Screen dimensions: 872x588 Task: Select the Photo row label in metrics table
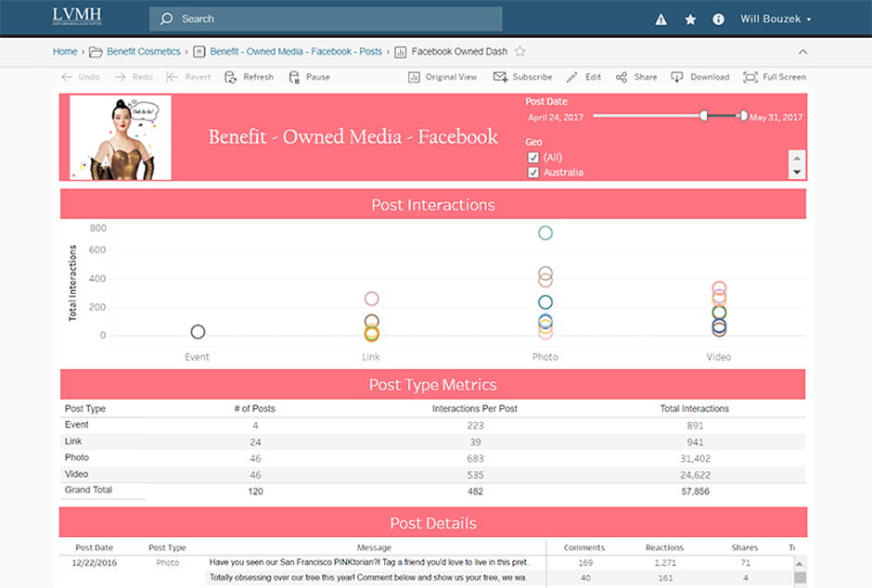pyautogui.click(x=77, y=457)
